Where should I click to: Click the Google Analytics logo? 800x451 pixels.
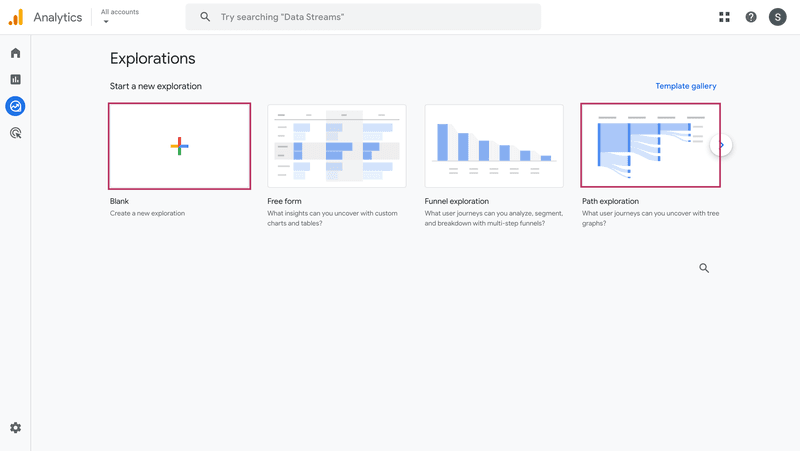tap(16, 17)
